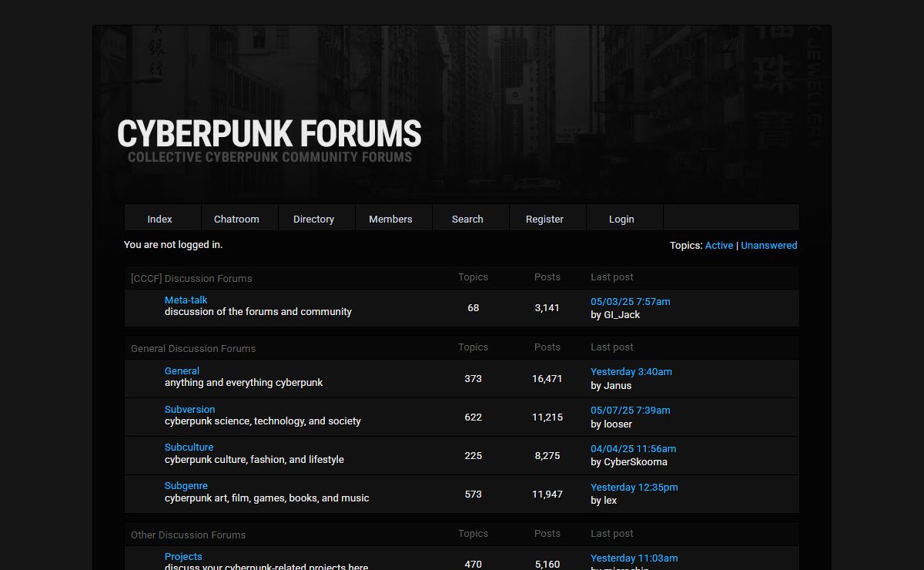Enter the General forum
The image size is (924, 570).
(182, 370)
